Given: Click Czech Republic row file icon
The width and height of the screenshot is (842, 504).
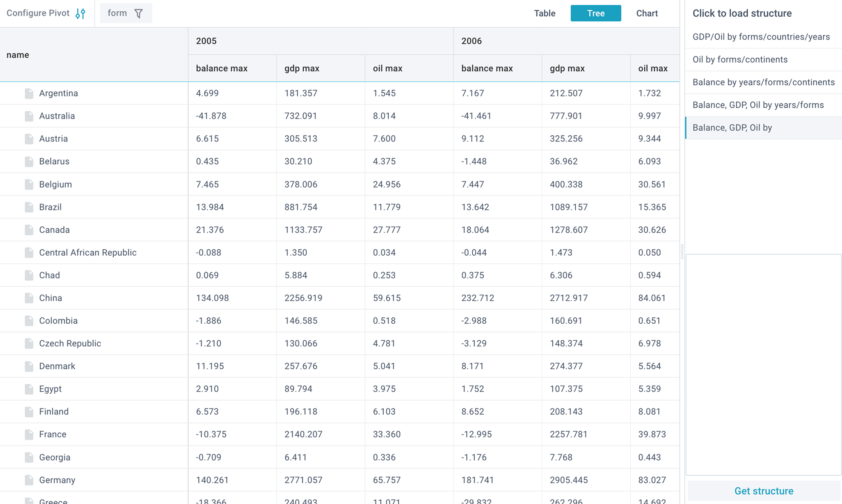Looking at the screenshot, I should 29,343.
